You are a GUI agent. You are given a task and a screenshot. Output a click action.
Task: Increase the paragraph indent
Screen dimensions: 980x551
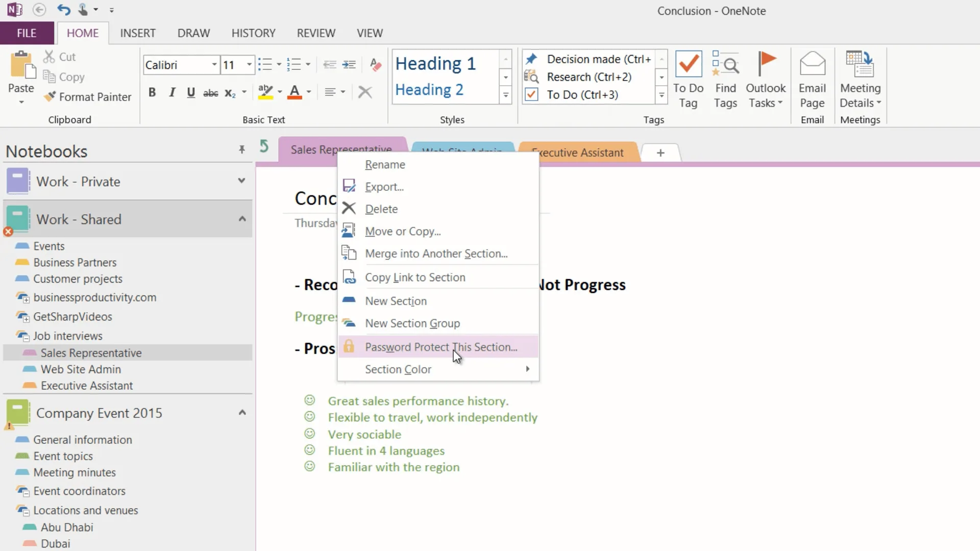point(349,64)
